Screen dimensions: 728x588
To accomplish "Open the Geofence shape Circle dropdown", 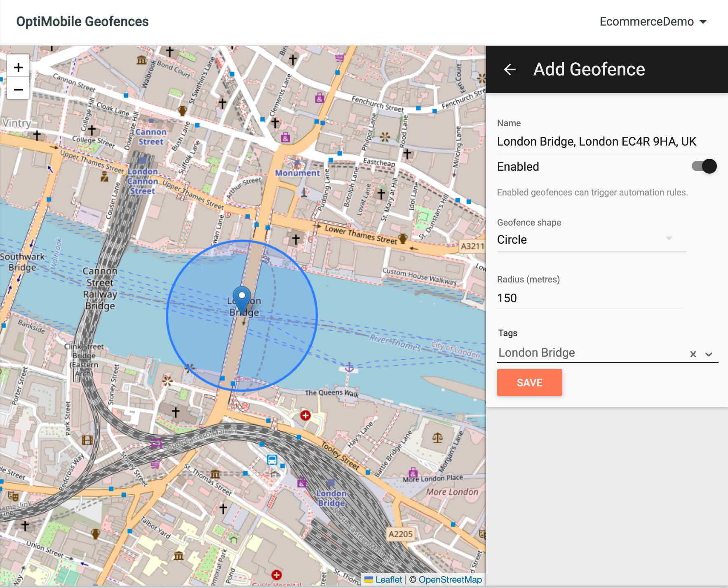I will pos(592,239).
